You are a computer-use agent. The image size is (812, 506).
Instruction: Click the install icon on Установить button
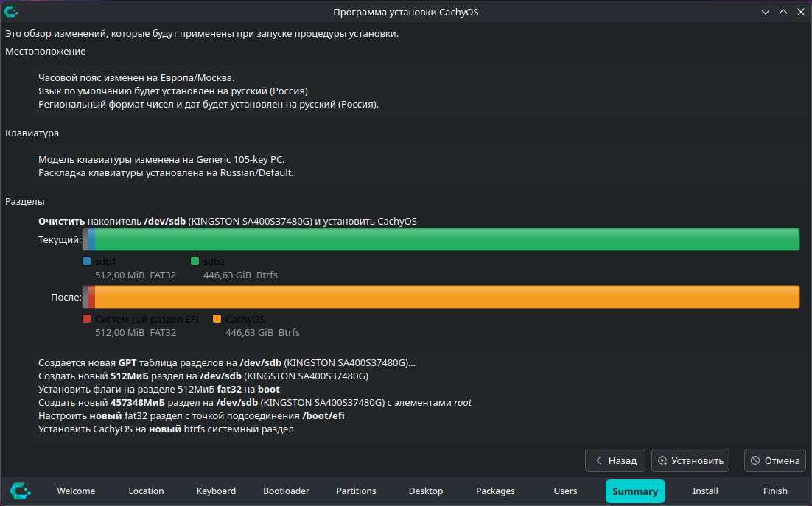[662, 460]
